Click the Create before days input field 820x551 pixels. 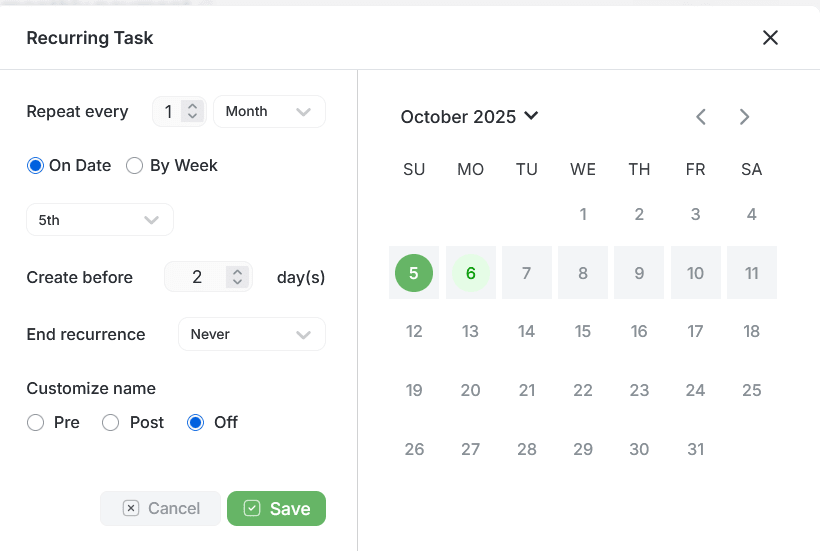click(197, 277)
